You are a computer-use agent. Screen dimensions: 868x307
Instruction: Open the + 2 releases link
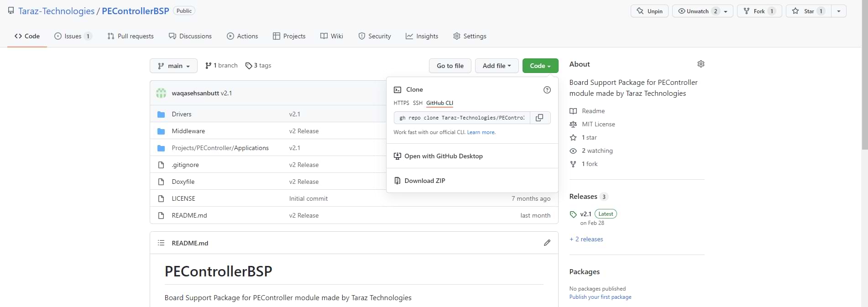pos(586,239)
